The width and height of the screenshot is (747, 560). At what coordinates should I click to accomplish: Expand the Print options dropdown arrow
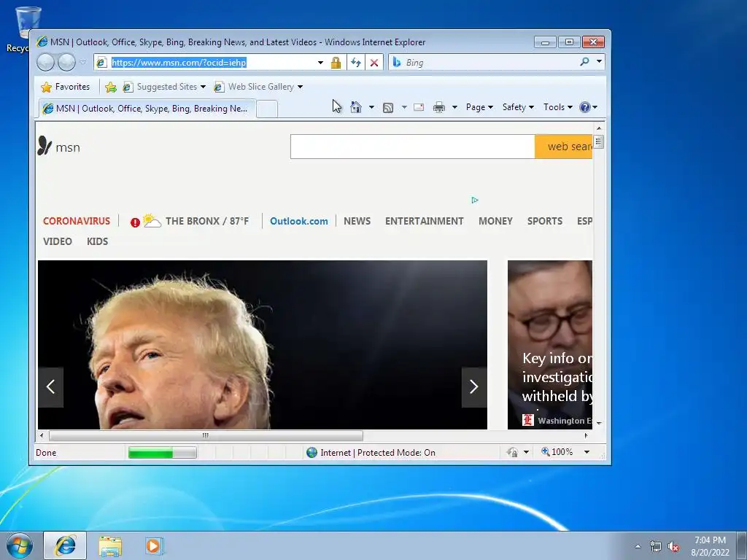454,107
